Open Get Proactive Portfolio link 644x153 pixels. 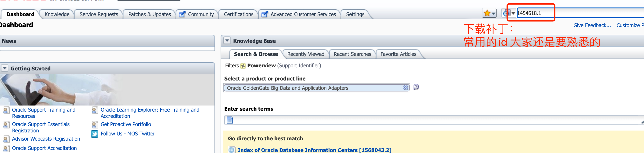coord(126,124)
